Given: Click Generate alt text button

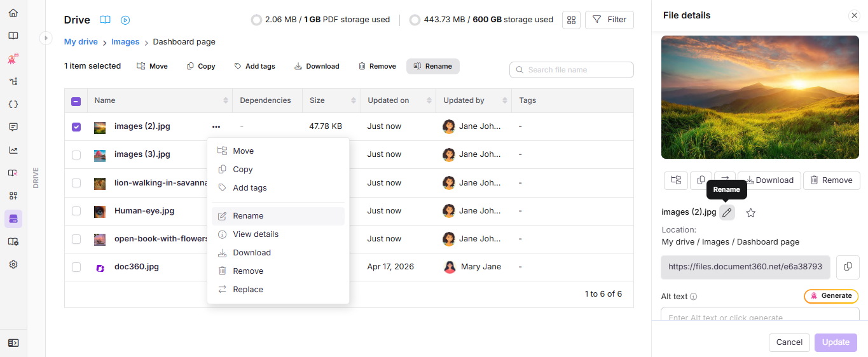Looking at the screenshot, I should coord(831,296).
